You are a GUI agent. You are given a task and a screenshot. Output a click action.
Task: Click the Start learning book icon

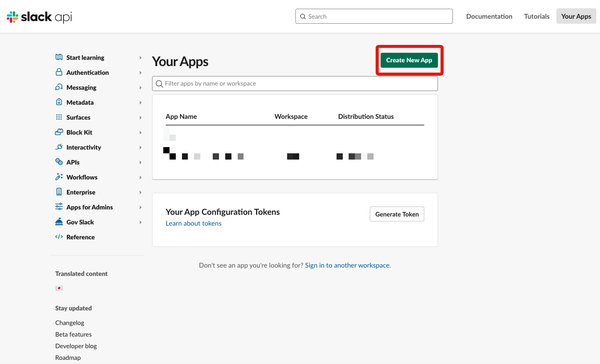pyautogui.click(x=59, y=57)
